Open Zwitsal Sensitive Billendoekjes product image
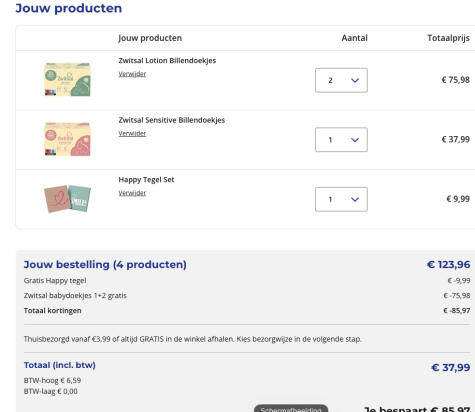The height and width of the screenshot is (412, 475). click(67, 139)
